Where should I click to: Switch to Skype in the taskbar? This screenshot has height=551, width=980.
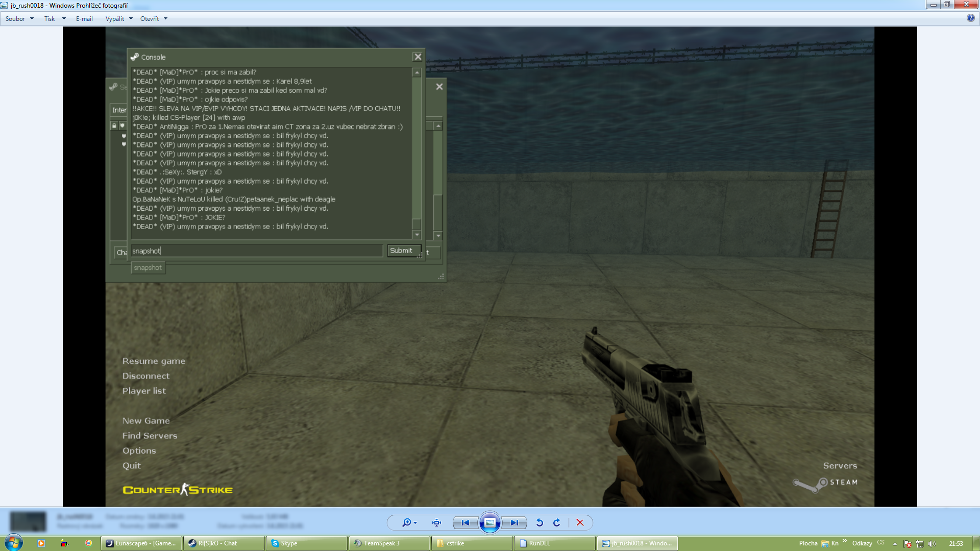[x=307, y=543]
